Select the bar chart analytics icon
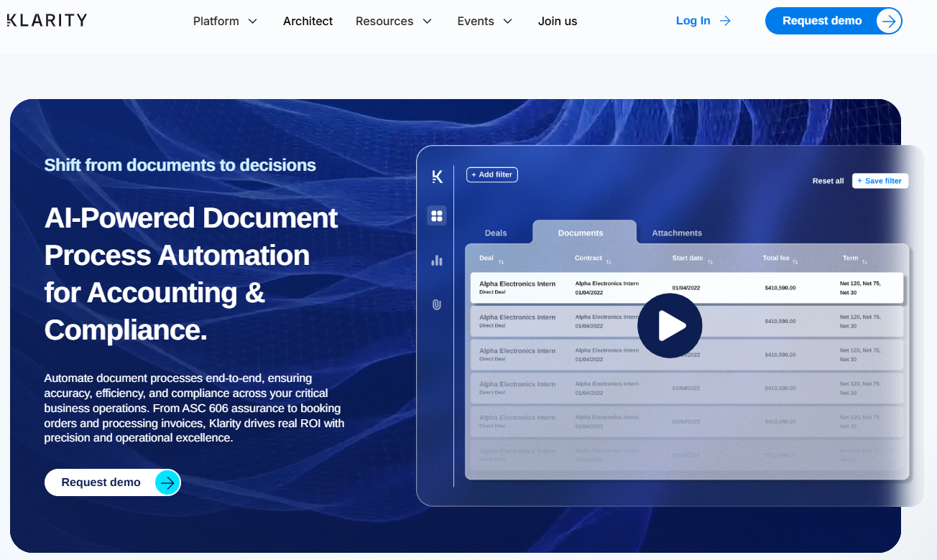937x560 pixels. point(437,260)
